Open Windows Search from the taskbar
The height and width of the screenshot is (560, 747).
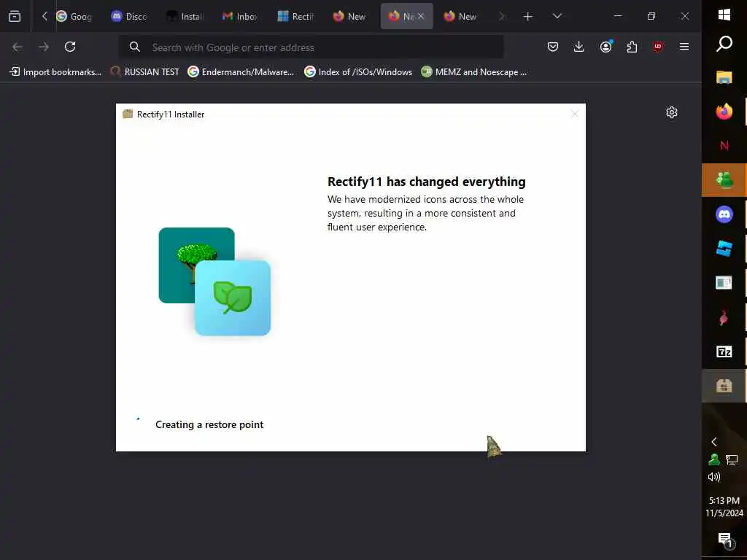pos(724,44)
